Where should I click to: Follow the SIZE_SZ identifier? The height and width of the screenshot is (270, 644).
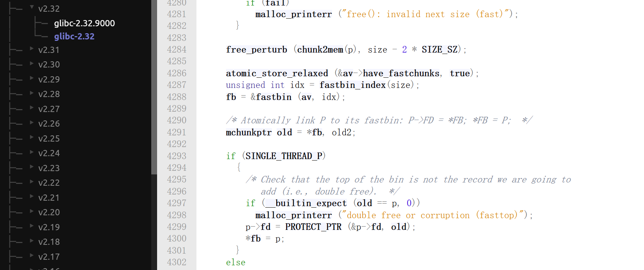pyautogui.click(x=440, y=50)
